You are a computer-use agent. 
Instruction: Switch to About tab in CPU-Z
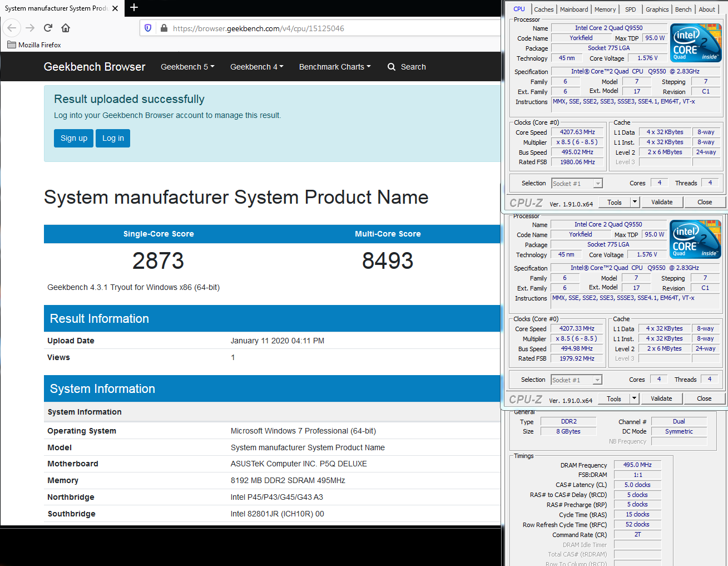707,9
